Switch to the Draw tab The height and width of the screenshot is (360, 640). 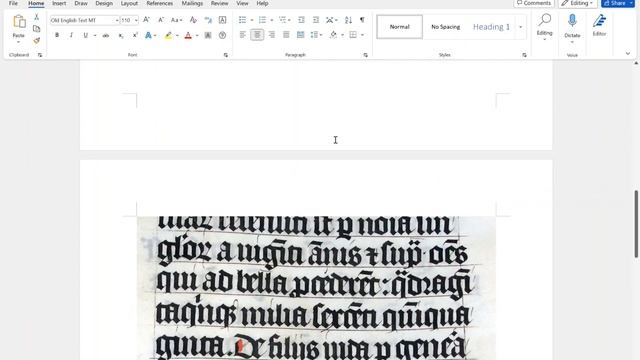81,3
